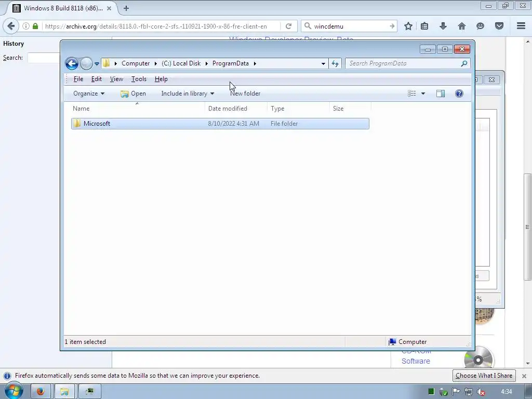Select Computer in the address breadcrumb

[136, 63]
